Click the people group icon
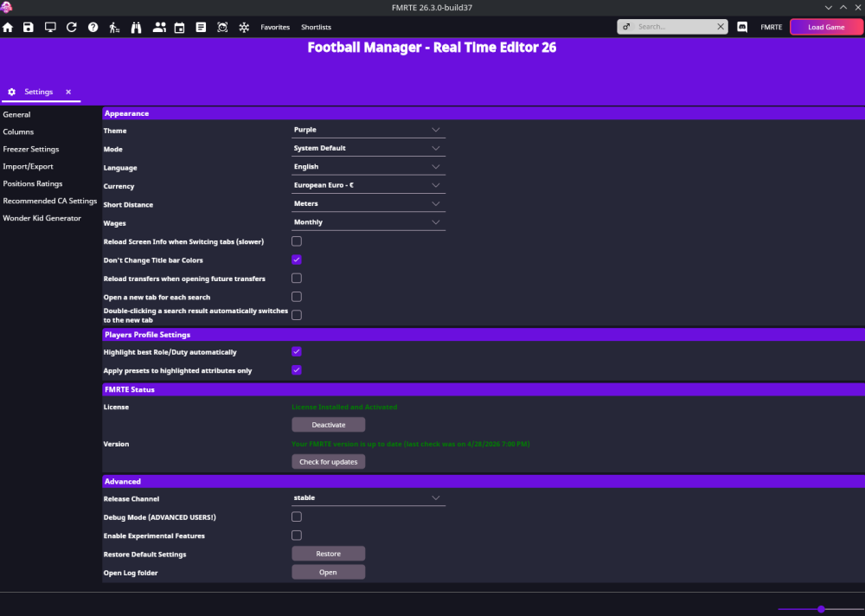 click(x=159, y=27)
